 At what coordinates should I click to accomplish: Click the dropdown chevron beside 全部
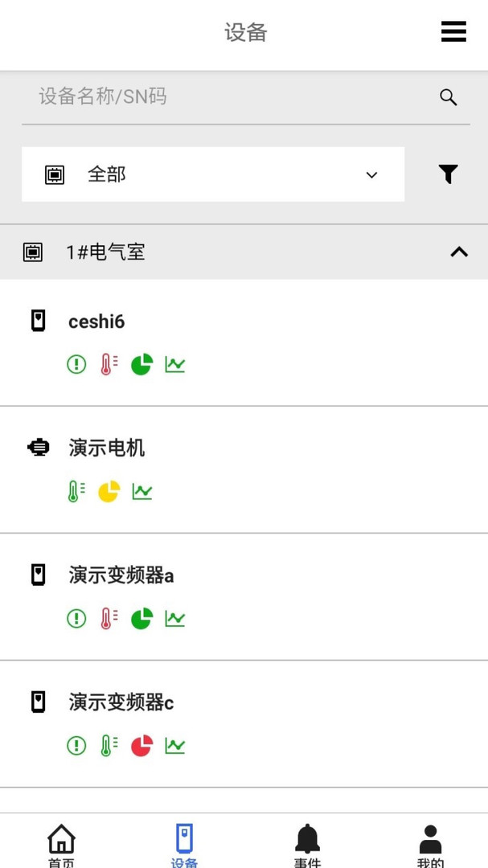click(x=371, y=174)
